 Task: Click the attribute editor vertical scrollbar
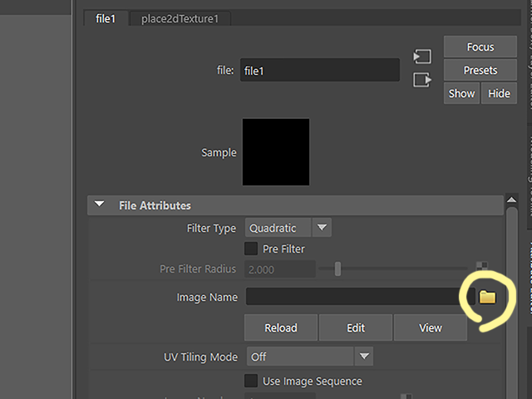tap(512, 303)
